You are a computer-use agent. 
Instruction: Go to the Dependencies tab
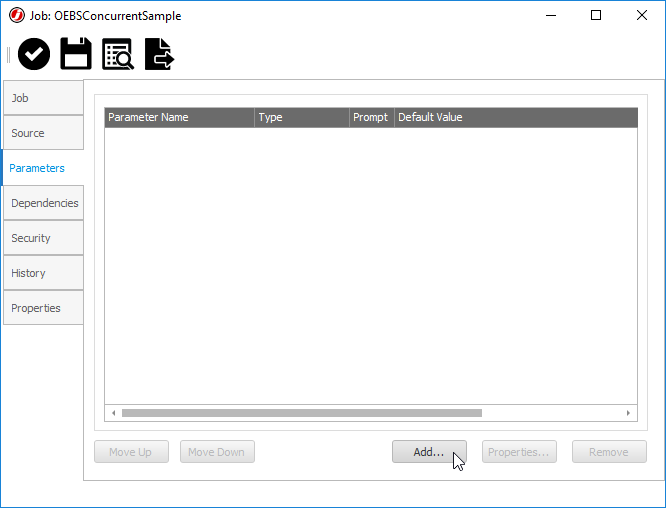pos(43,203)
